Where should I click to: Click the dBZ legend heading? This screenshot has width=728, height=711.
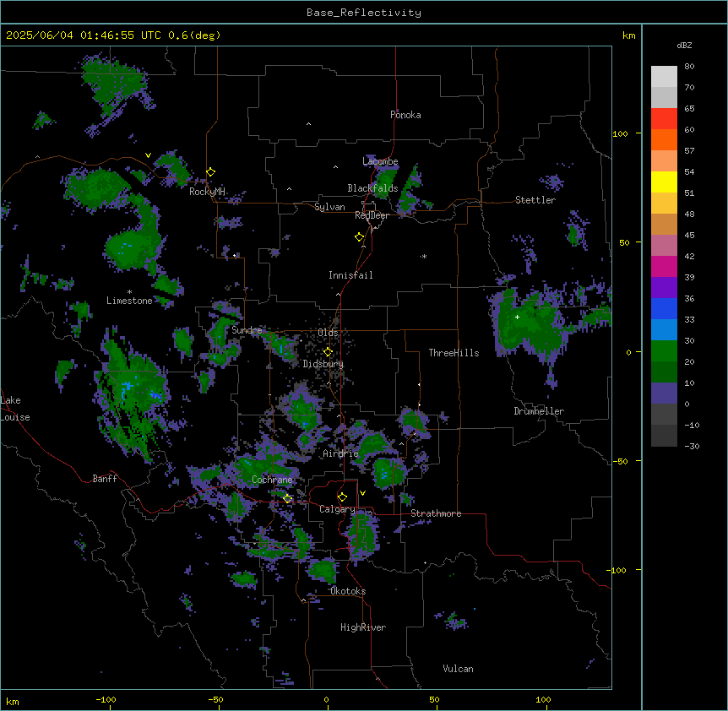[684, 46]
